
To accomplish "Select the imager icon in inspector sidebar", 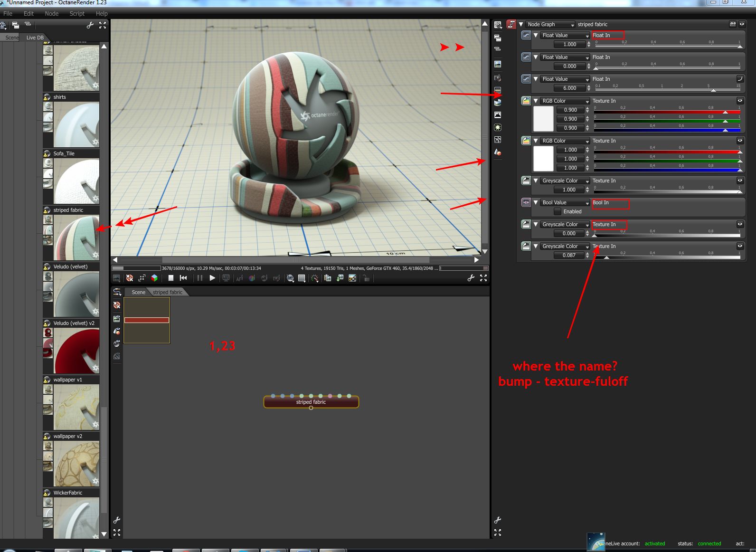I will pos(498,115).
